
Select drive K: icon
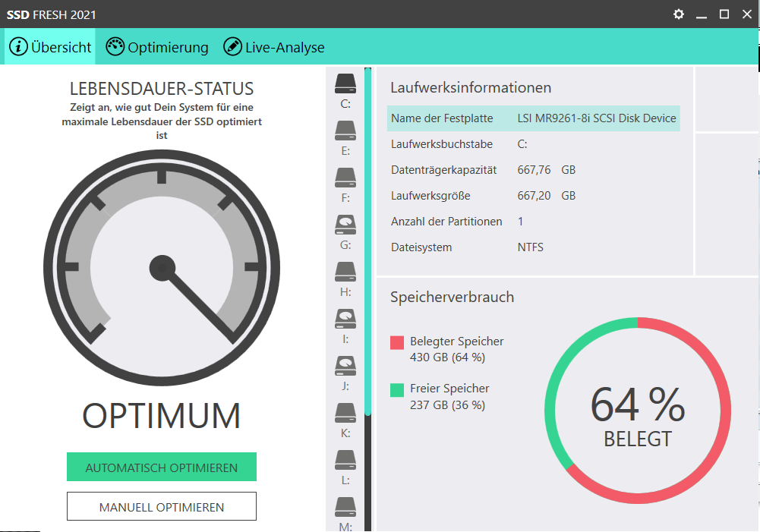345,413
